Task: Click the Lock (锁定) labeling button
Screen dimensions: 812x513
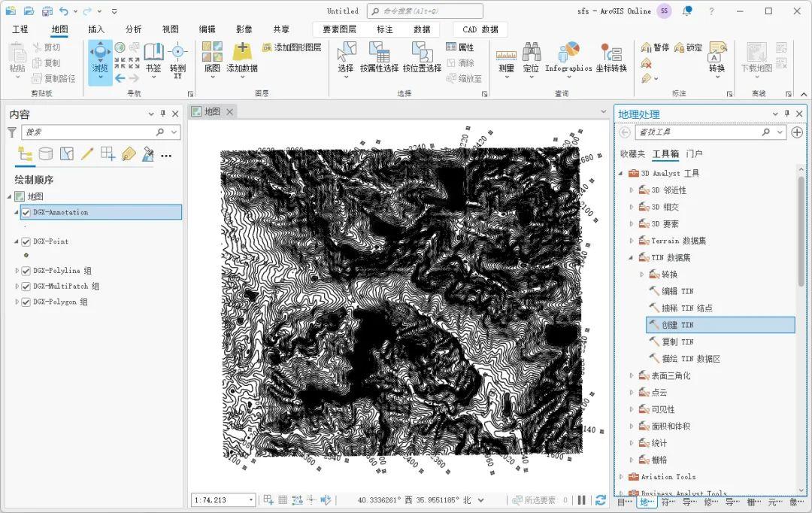Action: click(688, 47)
